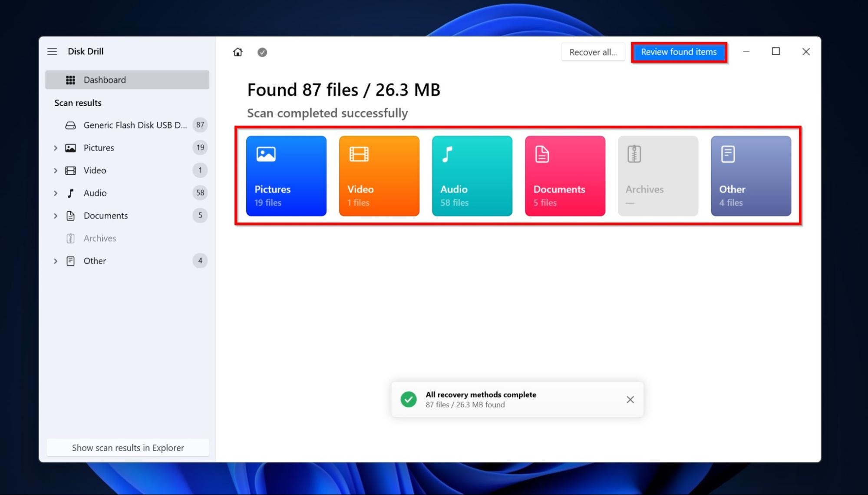Click the Home navigation icon
The image size is (868, 495).
(238, 52)
